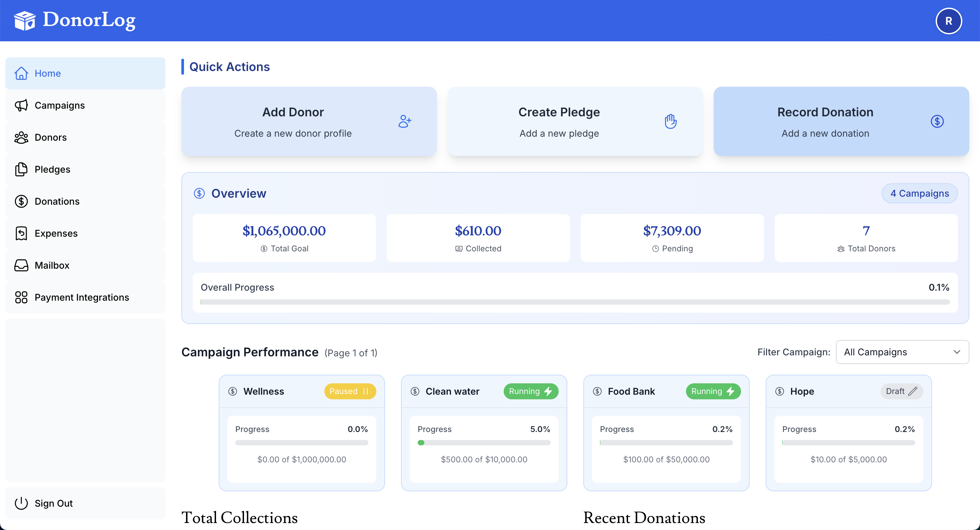Screen dimensions: 980x530
Task: Click the Payment Integrations grid icon
Action: 21,297
